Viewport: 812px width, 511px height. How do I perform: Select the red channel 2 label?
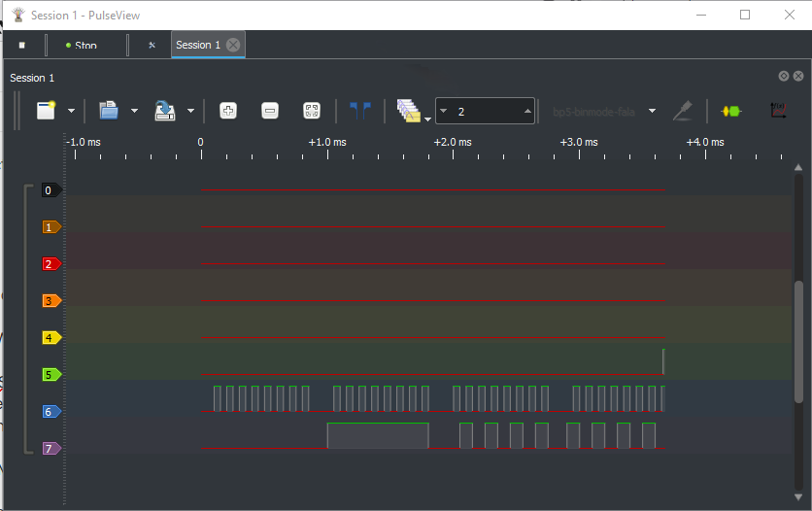[51, 264]
